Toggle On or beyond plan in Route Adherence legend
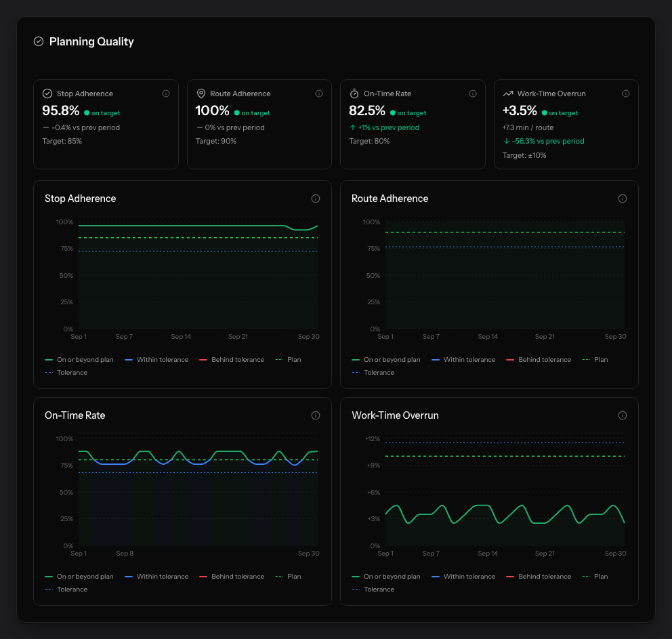 386,360
